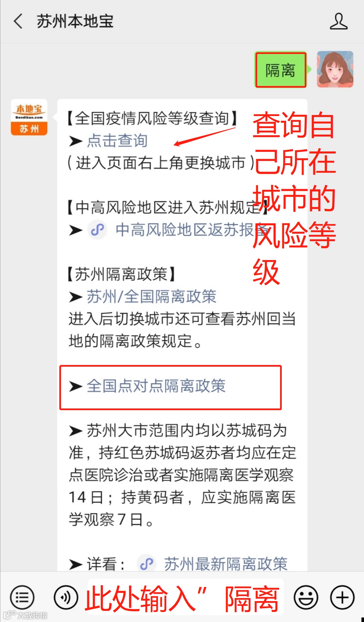Open the 苏州/全国隔离政策 link
The width and height of the screenshot is (364, 622).
[151, 296]
